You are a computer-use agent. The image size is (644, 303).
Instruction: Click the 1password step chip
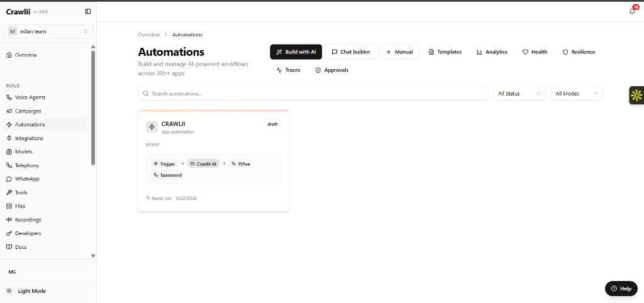coord(167,175)
